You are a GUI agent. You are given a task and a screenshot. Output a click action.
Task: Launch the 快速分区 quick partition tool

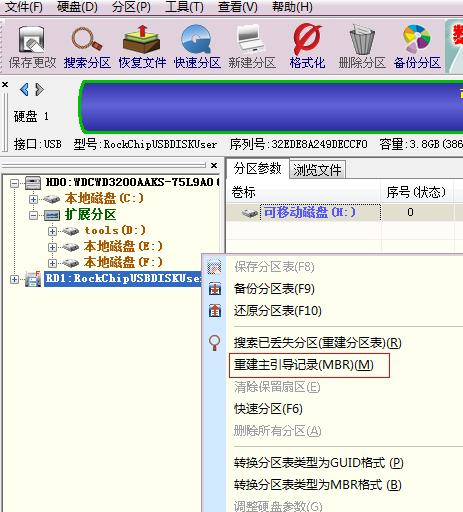click(197, 47)
